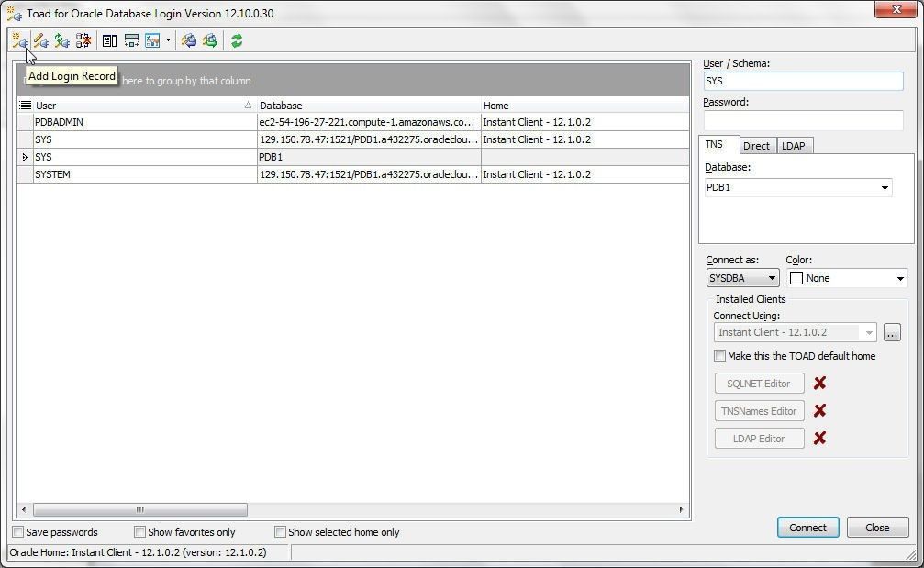Click the Home cell in the PDBADMIN row
The width and height of the screenshot is (924, 568).
click(x=584, y=122)
